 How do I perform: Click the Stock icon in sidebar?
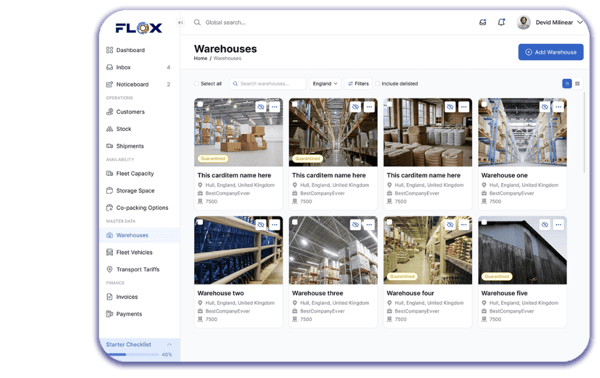tap(109, 129)
